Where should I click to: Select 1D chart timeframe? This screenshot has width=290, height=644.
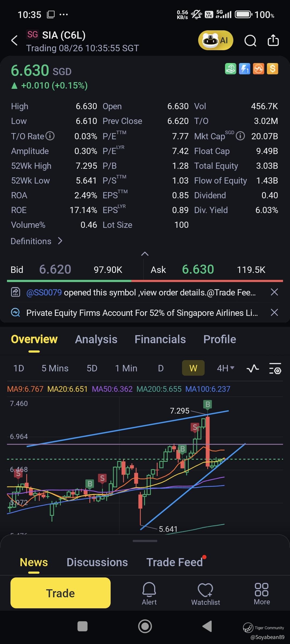pyautogui.click(x=19, y=368)
